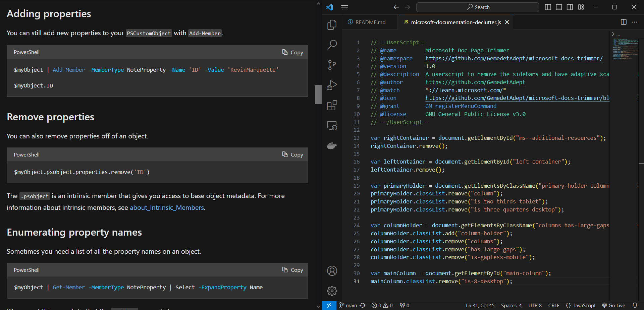Maximize the VS Code window
The image size is (644, 310).
[x=614, y=7]
